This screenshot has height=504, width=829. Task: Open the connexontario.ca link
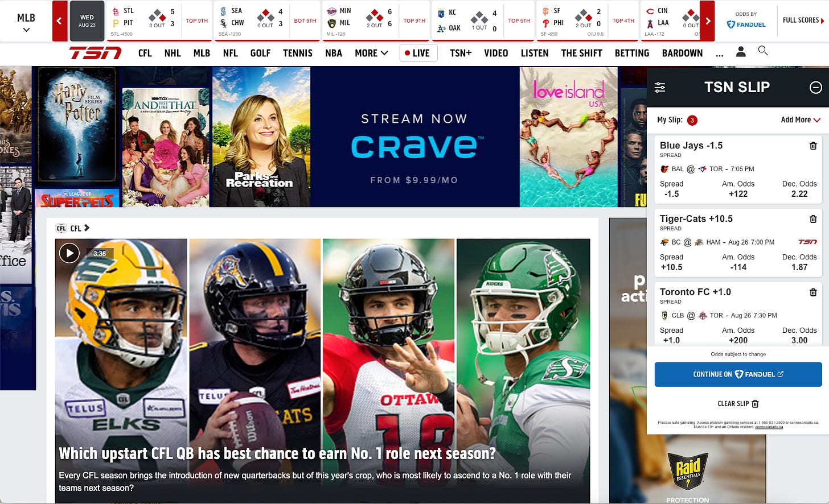[769, 427]
